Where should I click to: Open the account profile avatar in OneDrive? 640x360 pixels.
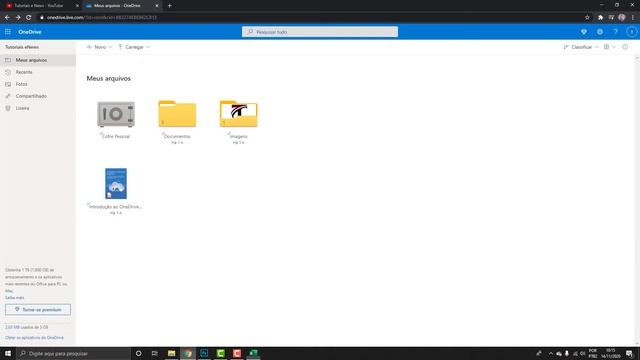pyautogui.click(x=631, y=32)
